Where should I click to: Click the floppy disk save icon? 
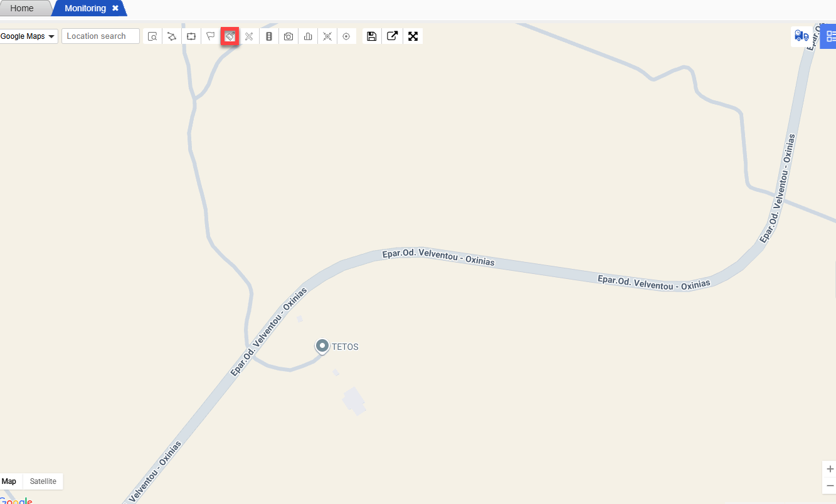[372, 36]
